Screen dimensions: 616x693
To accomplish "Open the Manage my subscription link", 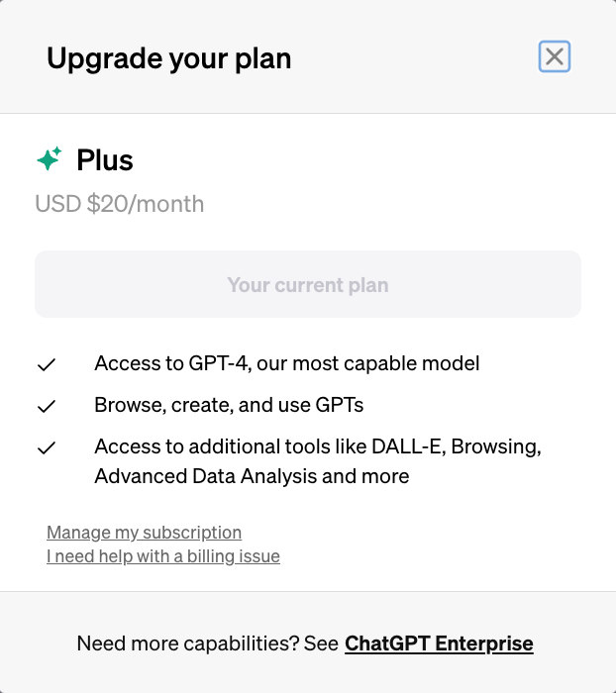I will coord(144,533).
